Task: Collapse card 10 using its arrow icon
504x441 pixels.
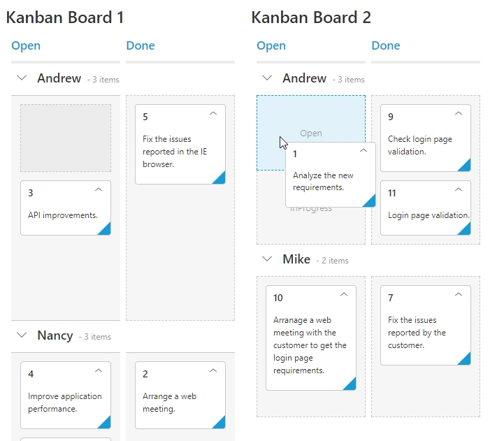Action: pos(344,294)
